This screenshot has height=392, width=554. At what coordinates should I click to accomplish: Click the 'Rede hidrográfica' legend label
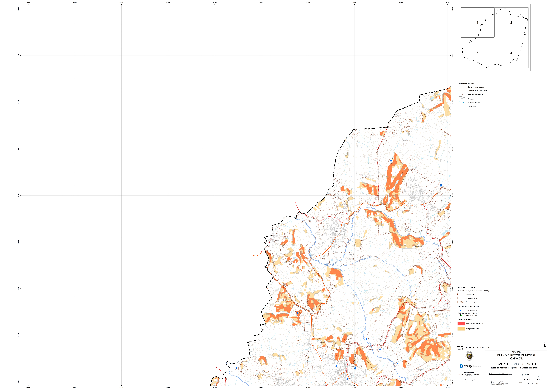[x=474, y=103]
